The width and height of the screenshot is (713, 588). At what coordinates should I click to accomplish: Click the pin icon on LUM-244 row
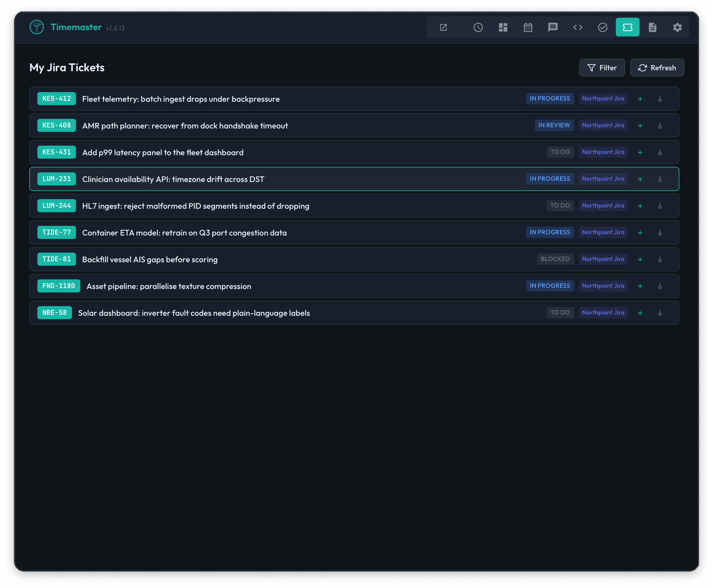660,206
